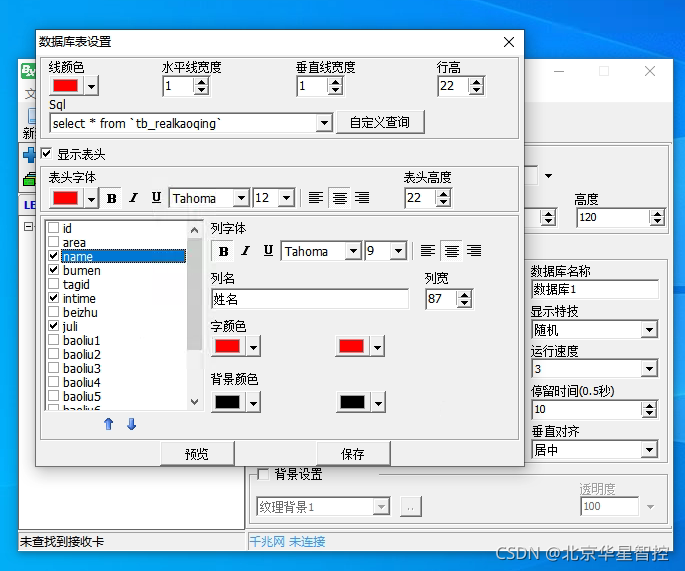Image resolution: width=685 pixels, height=571 pixels.
Task: Uncheck the juli column checkbox
Action: [x=54, y=325]
